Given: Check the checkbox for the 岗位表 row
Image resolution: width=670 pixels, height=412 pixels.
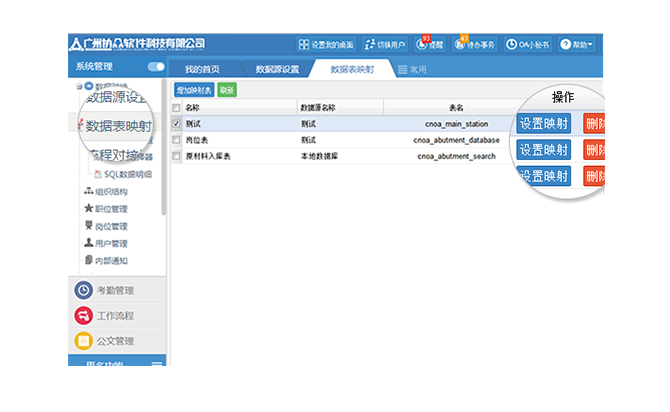Looking at the screenshot, I should coord(177,141).
